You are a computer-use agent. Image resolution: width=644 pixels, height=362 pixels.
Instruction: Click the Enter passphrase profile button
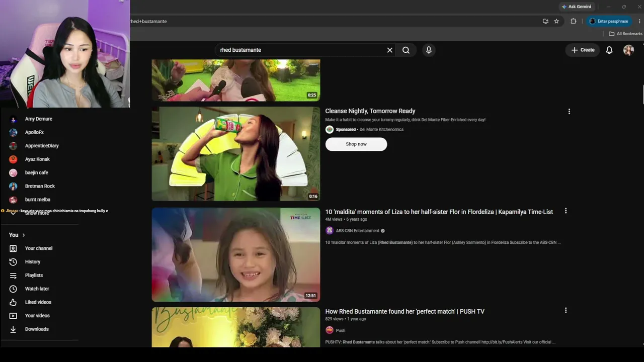[x=609, y=21]
